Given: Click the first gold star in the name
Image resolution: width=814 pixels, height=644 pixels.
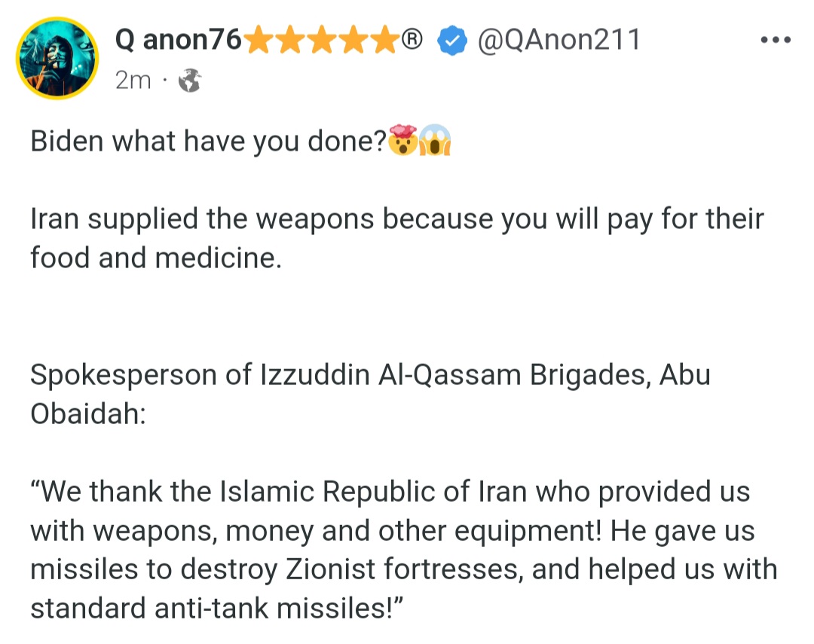Looking at the screenshot, I should pos(259,40).
